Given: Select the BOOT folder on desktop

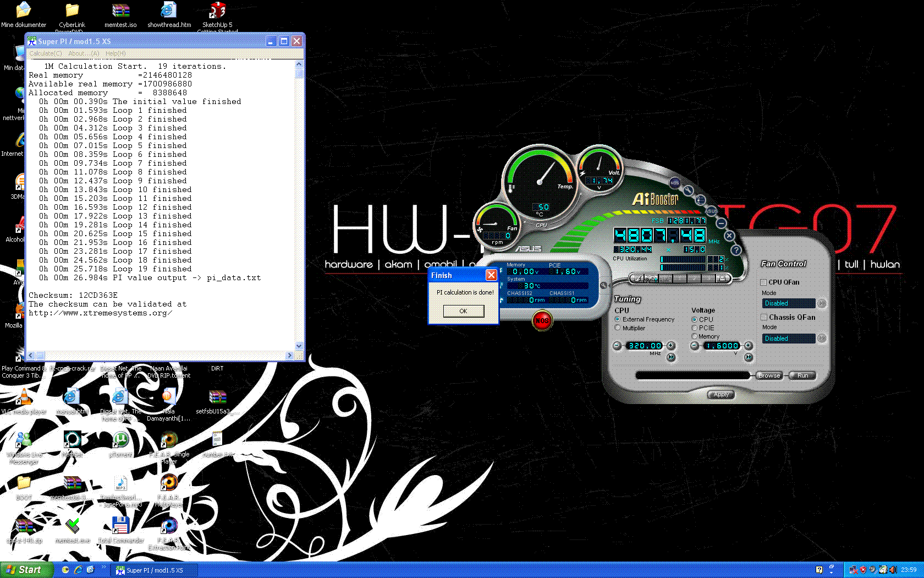Looking at the screenshot, I should 24,487.
